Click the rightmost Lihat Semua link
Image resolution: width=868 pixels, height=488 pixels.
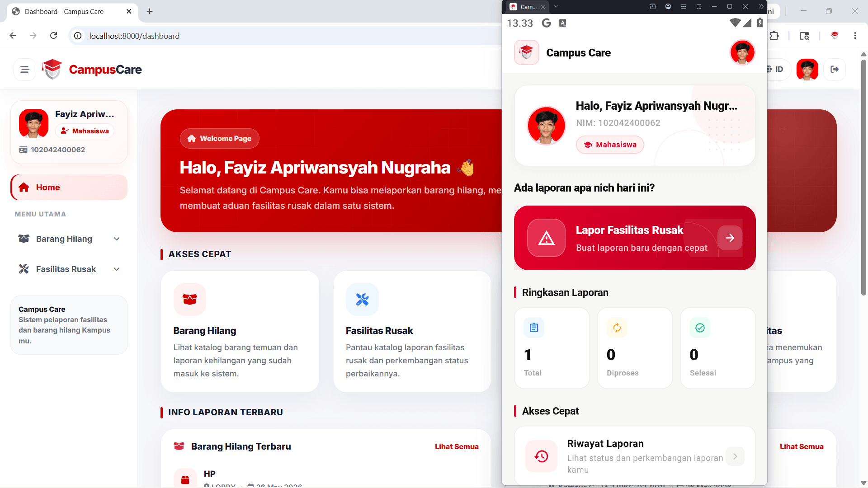[802, 446]
